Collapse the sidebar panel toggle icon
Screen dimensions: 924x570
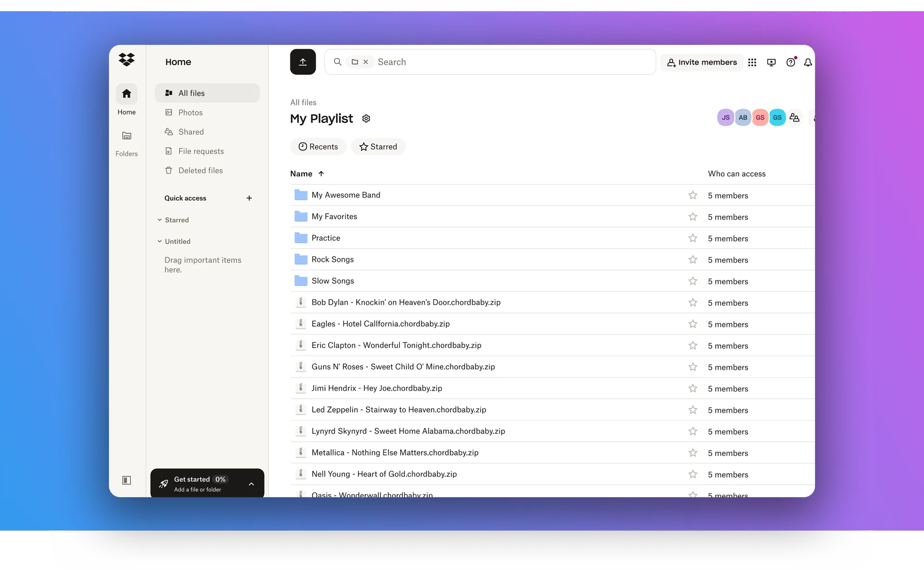coord(127,480)
